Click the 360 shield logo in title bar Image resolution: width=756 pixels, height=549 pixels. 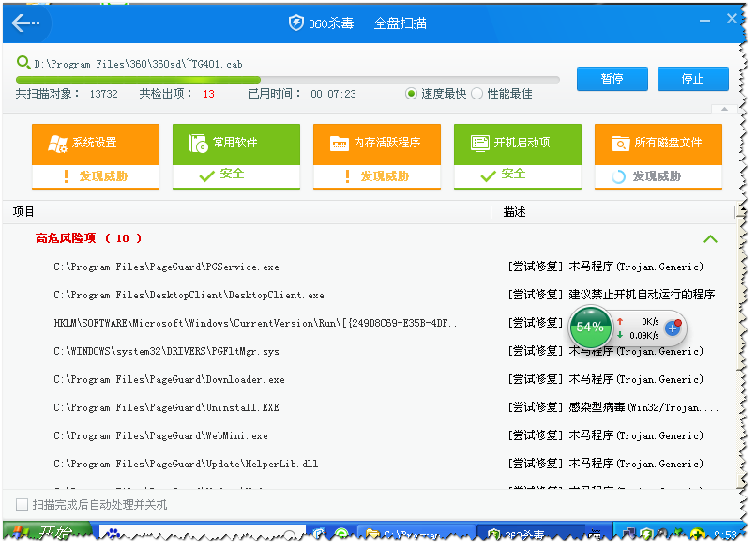click(x=296, y=23)
